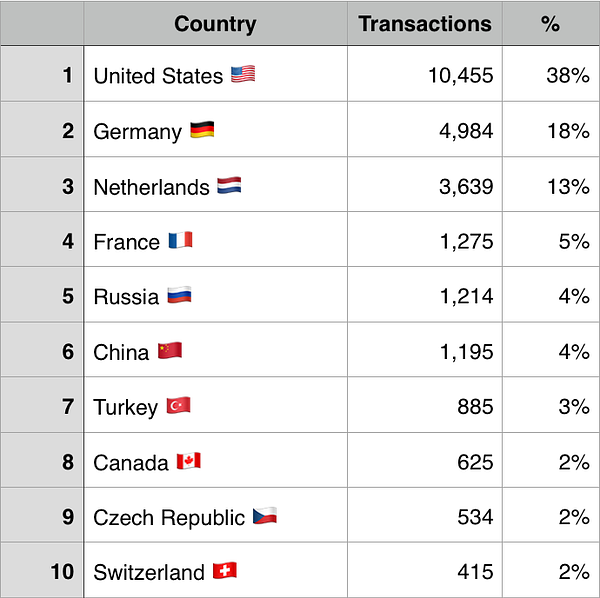Click the Germany flag icon
Viewport: 600px width, 598px height.
tap(202, 131)
